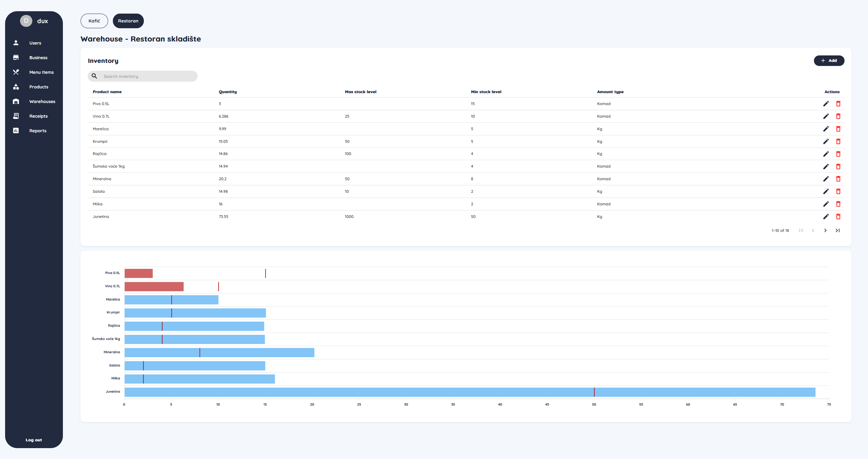
Task: Delete the Piva 0.5L inventory row
Action: (x=838, y=104)
